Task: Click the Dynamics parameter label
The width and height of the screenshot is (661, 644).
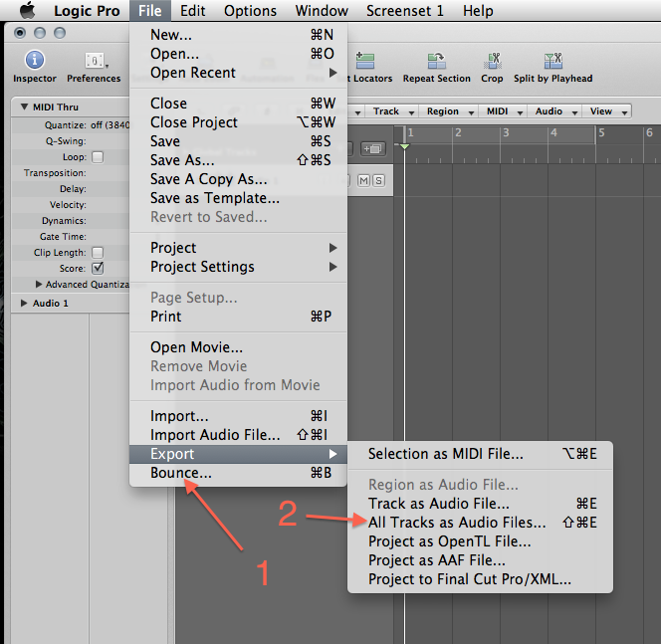Action: pos(64,221)
